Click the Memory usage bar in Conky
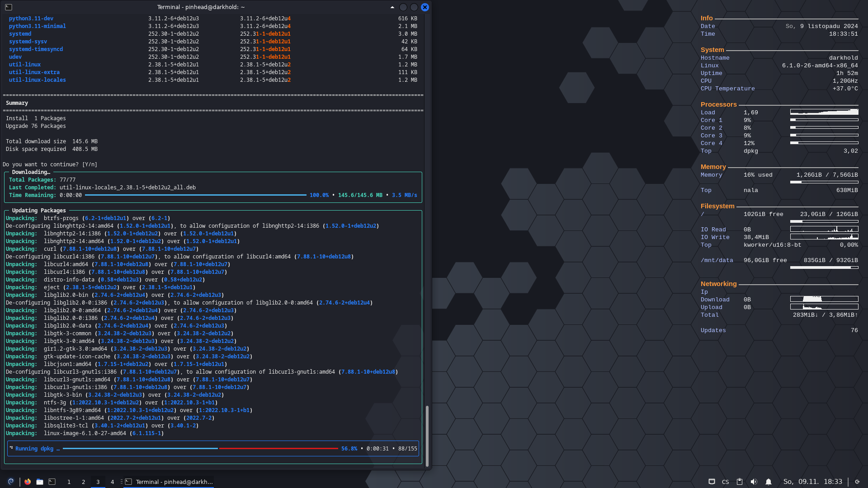 [824, 182]
